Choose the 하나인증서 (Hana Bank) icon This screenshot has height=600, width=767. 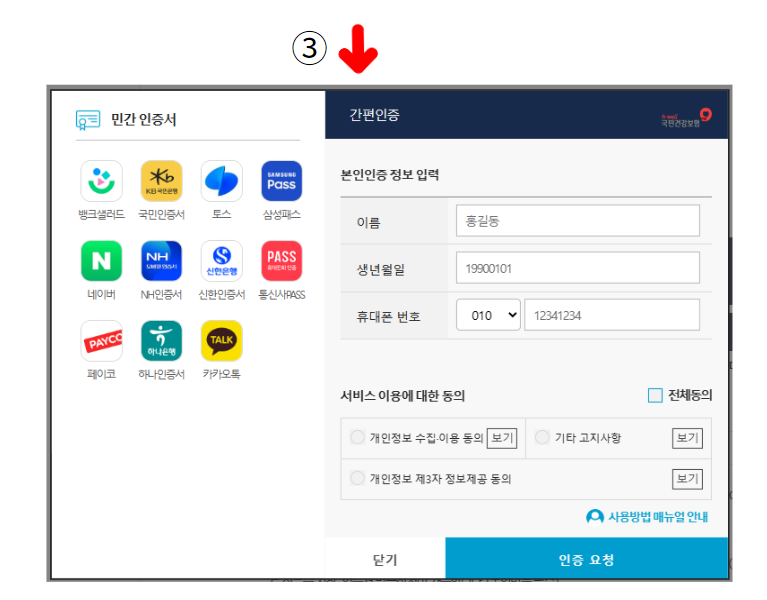click(x=161, y=341)
